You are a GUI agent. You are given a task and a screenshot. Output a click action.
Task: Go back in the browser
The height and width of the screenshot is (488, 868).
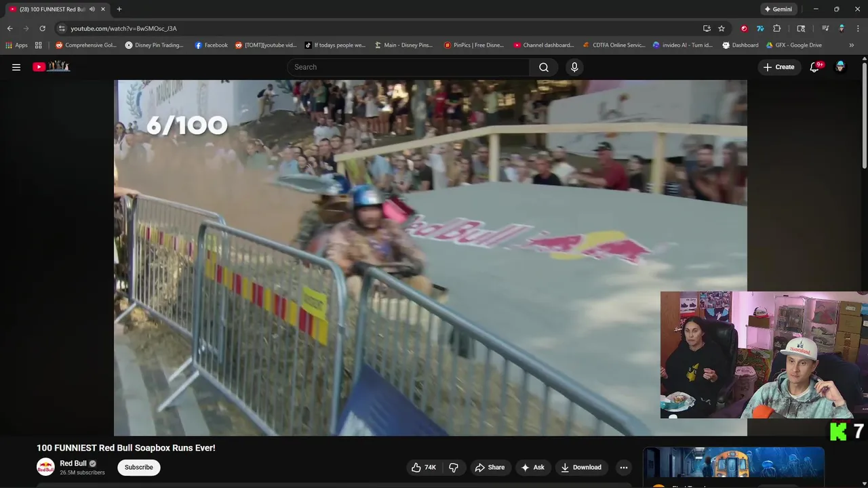click(10, 28)
